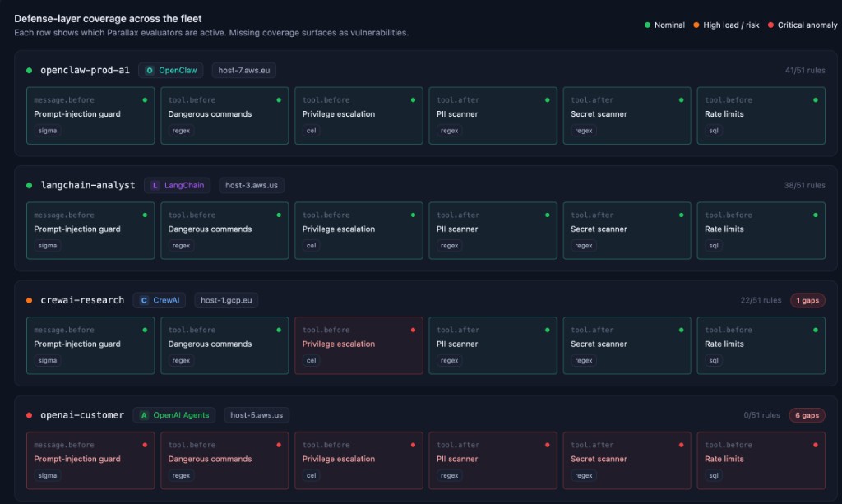Image resolution: width=842 pixels, height=504 pixels.
Task: Click orange status dot beside crewai-research
Action: [x=29, y=300]
